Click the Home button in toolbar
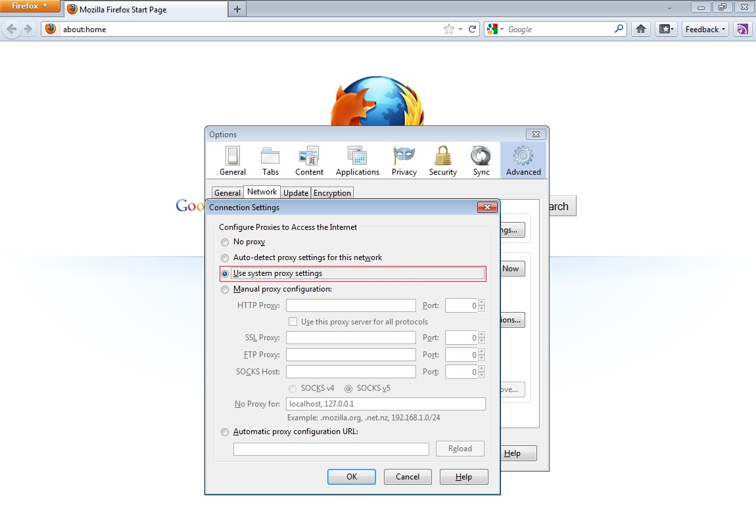The width and height of the screenshot is (756, 532). [x=641, y=29]
